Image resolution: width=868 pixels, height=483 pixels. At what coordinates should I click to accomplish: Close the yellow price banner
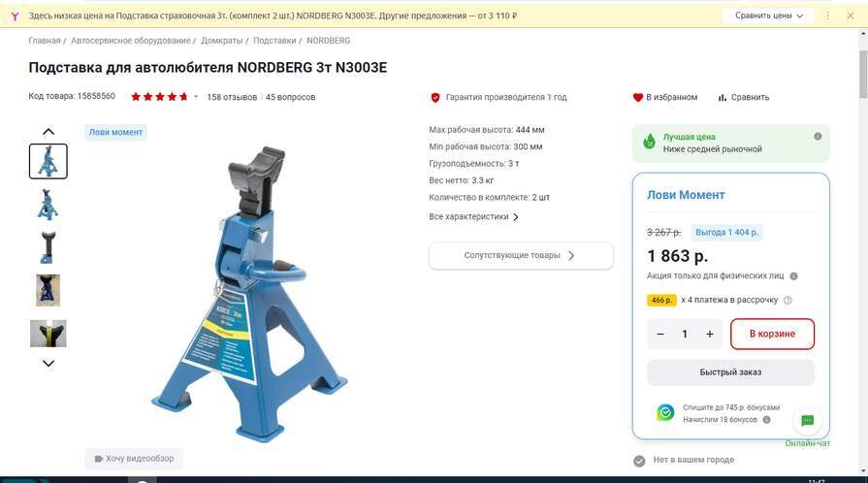pos(851,16)
